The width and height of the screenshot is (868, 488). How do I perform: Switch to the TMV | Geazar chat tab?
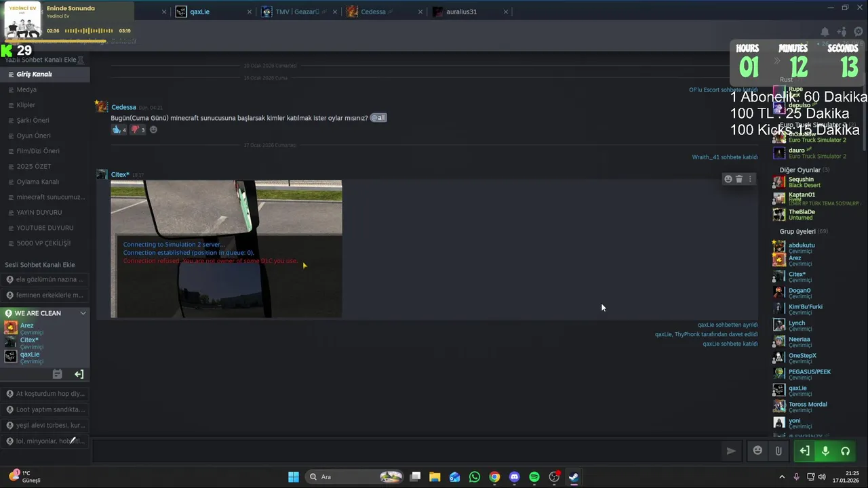coord(298,12)
